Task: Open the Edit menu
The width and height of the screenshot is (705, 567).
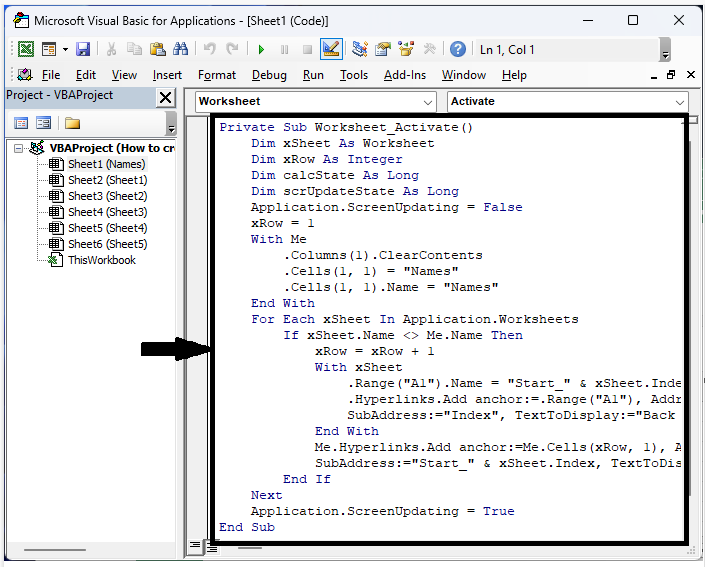Action: pyautogui.click(x=85, y=75)
